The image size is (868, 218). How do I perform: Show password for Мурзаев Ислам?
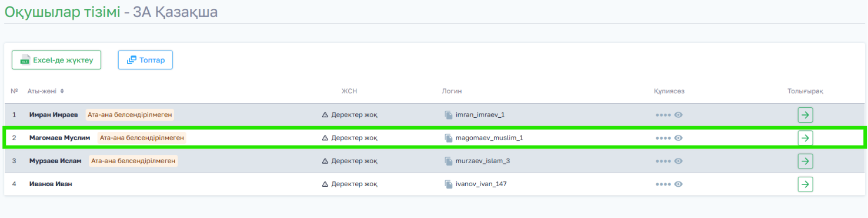coord(679,161)
